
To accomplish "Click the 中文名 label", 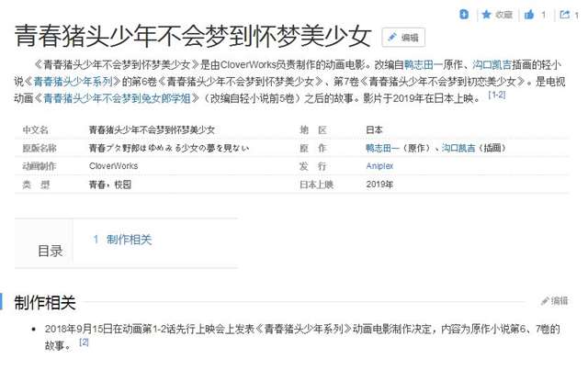I will click(x=35, y=130).
